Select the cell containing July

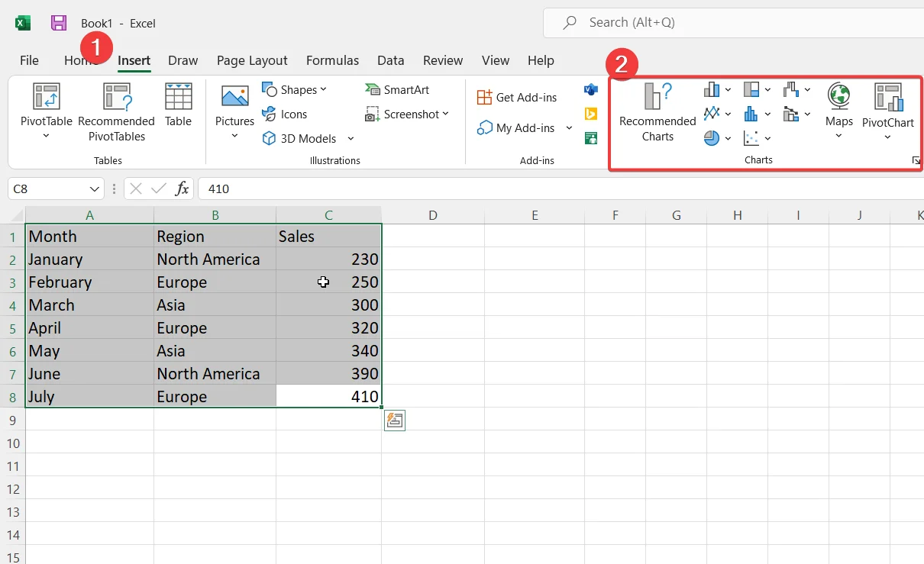89,396
